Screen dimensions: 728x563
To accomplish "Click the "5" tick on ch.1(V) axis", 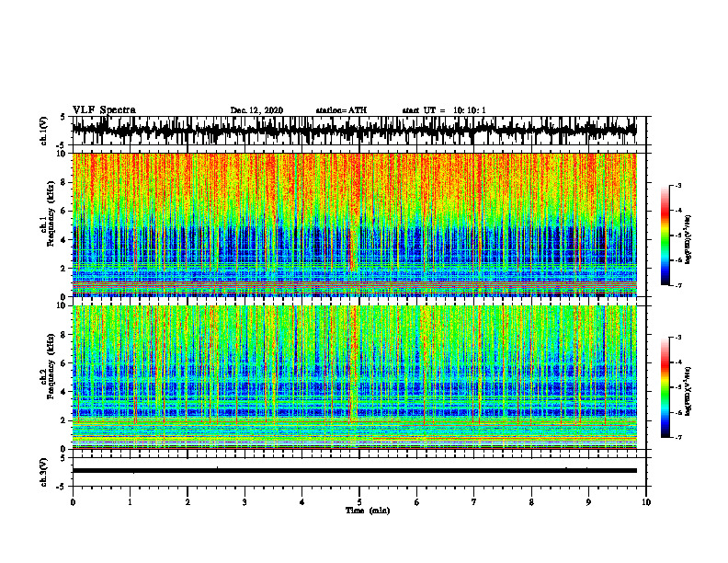I will [x=63, y=117].
